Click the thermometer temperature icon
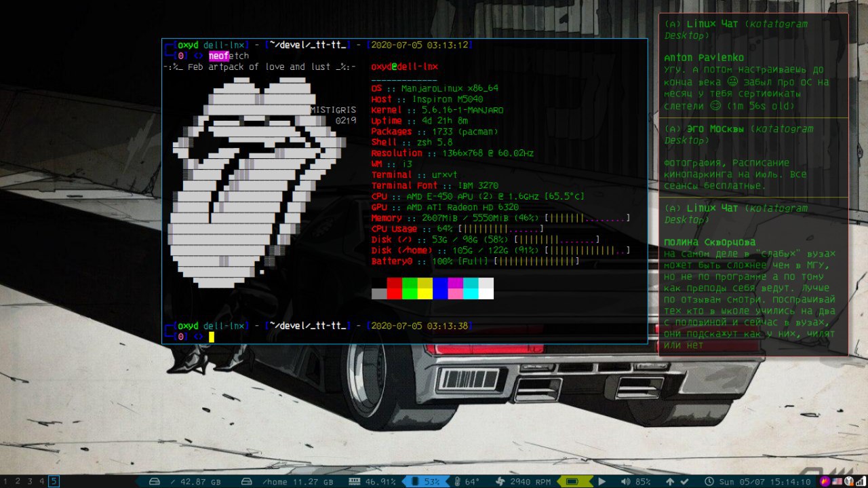The width and height of the screenshot is (868, 488). coord(457,481)
